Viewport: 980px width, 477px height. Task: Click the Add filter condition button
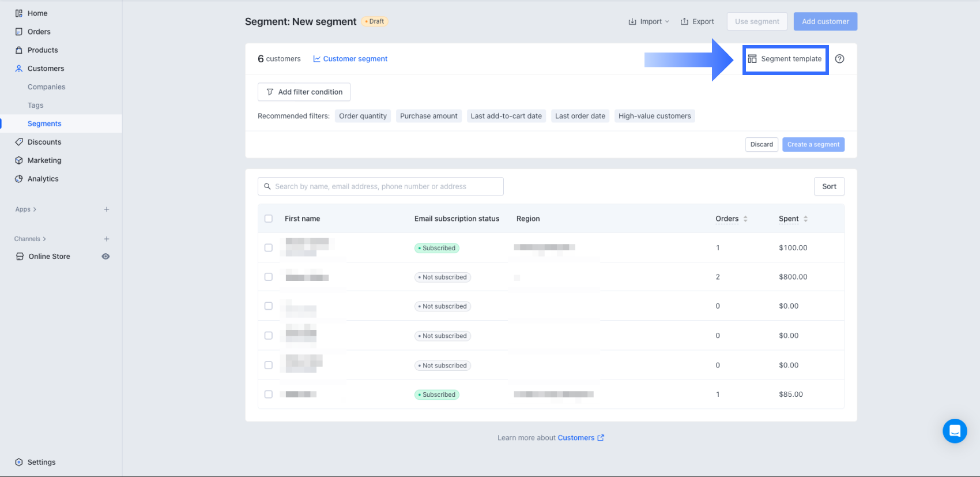[304, 92]
